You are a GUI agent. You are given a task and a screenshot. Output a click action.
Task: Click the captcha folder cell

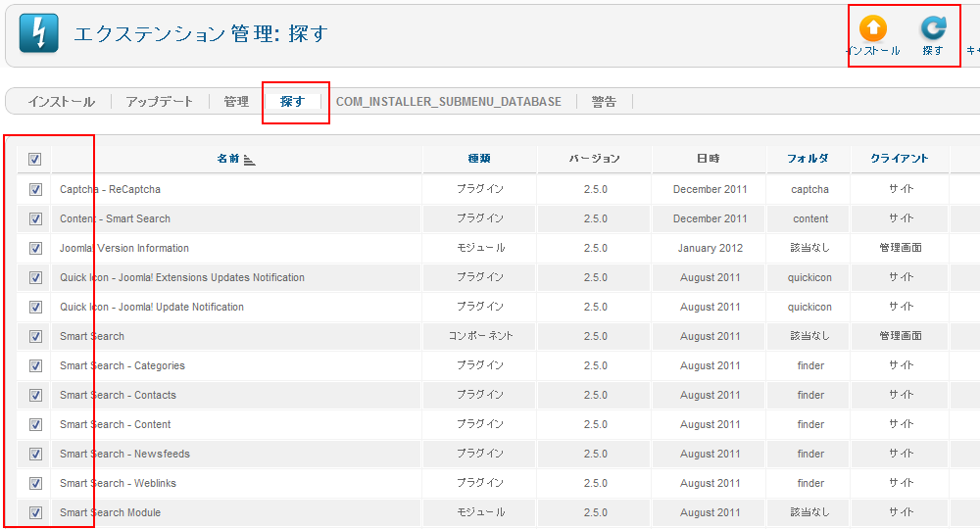(x=810, y=189)
